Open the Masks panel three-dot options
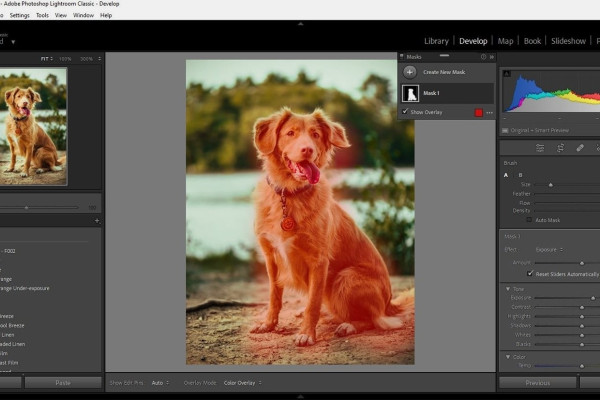 point(489,113)
